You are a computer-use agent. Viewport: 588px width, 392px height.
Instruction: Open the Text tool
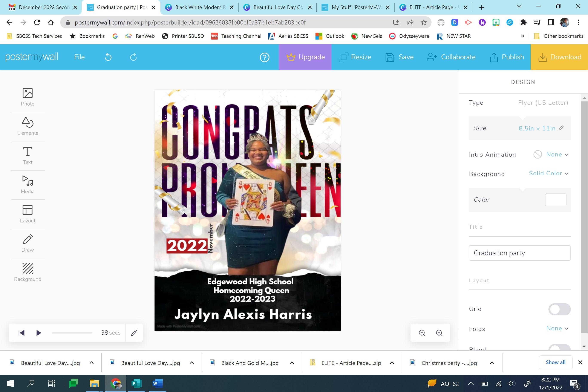click(x=28, y=156)
